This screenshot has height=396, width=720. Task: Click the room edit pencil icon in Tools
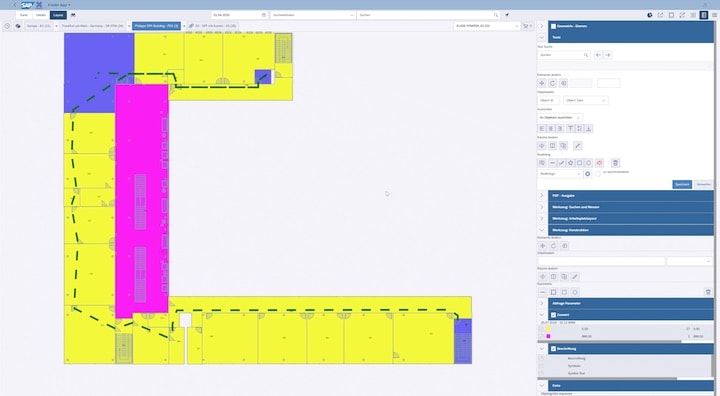[x=578, y=146]
